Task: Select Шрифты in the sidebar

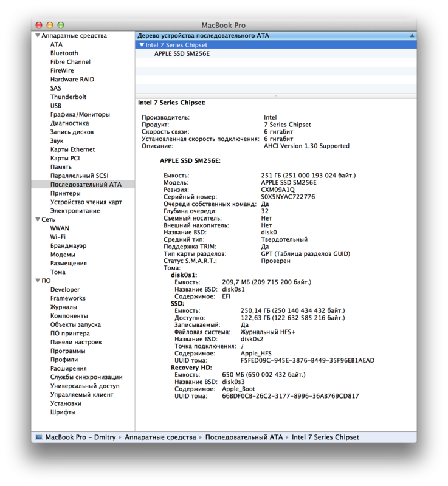Action: 63,412
